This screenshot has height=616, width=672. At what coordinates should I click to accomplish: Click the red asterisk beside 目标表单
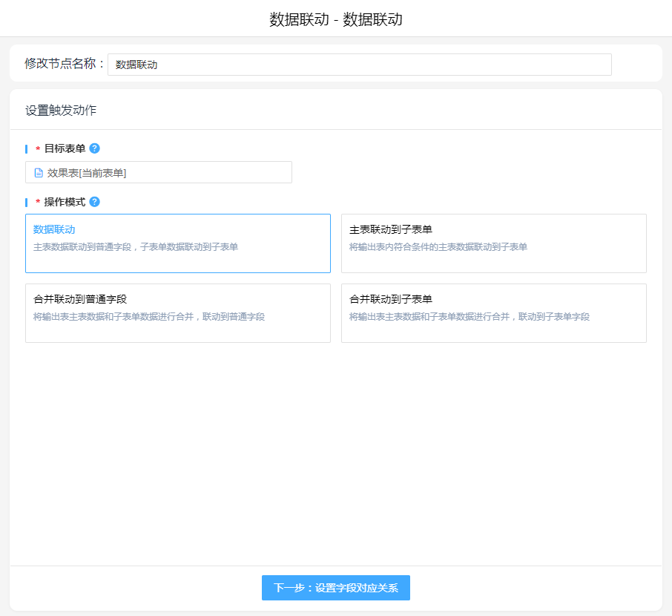(38, 149)
